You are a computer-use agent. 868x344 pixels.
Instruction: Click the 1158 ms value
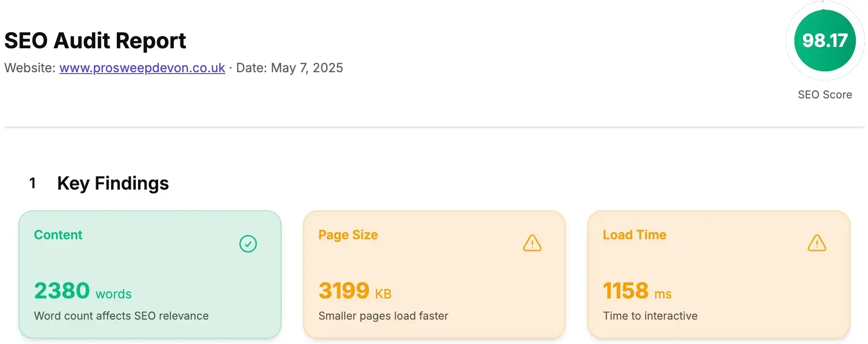point(637,291)
